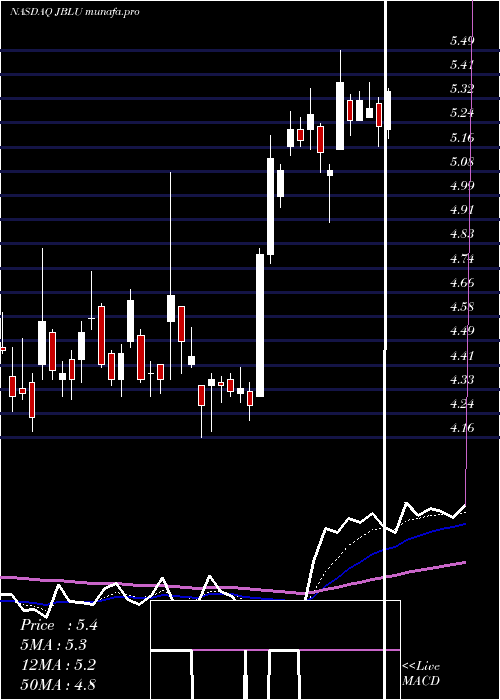Select the 4.16 price level label
This screenshot has height=700, width=500.
(462, 428)
